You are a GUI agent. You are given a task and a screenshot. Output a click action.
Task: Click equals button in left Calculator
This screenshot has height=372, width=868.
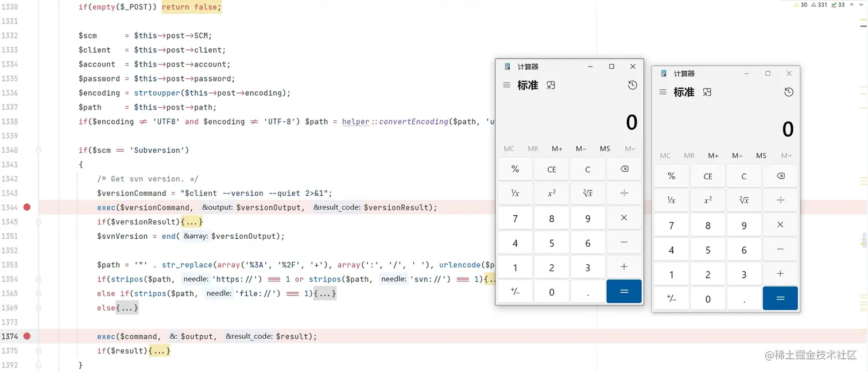pyautogui.click(x=624, y=292)
